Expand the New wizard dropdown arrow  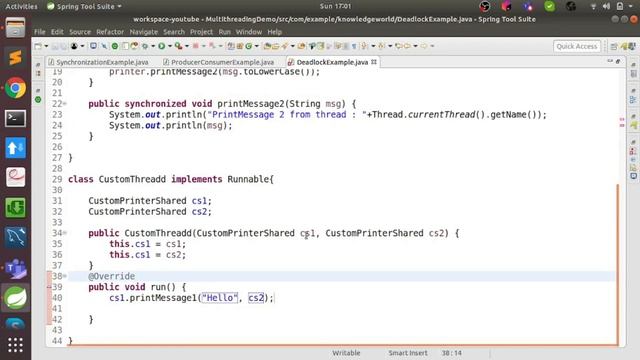46,46
